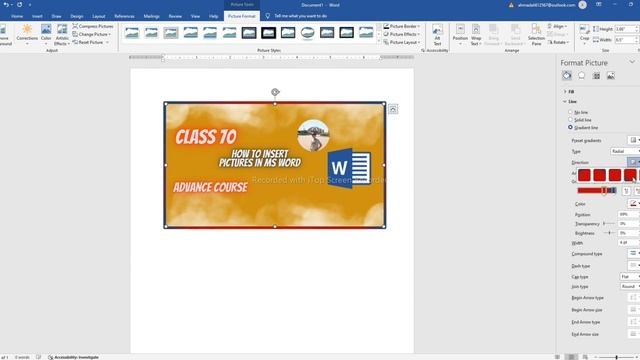Apply the thick black frame picture style
640x360 pixels.
tap(269, 33)
